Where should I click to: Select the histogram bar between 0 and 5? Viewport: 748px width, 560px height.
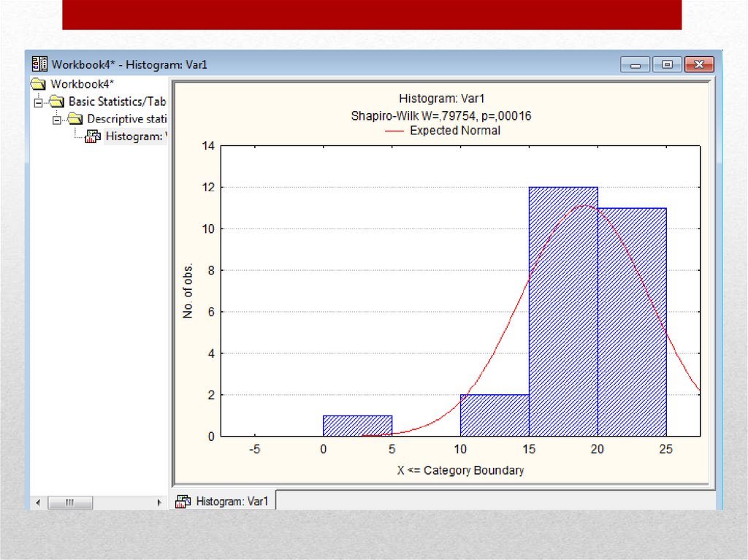tap(358, 426)
